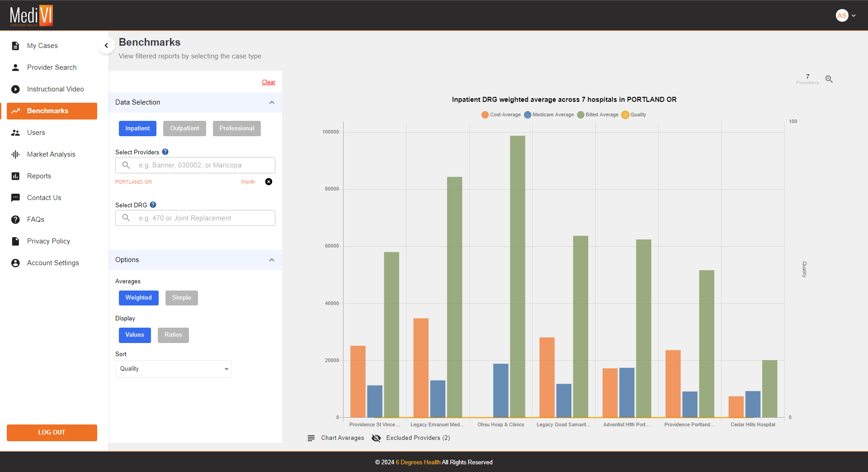
Task: Click the MediVI logo
Action: tap(31, 15)
